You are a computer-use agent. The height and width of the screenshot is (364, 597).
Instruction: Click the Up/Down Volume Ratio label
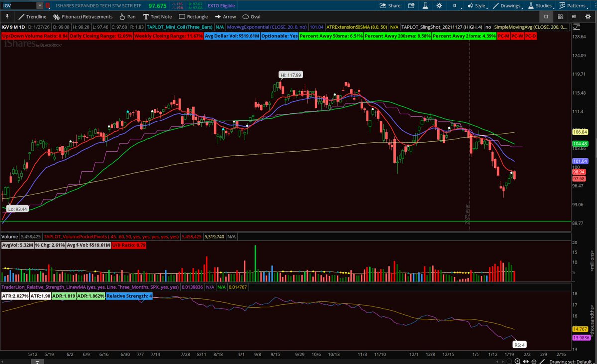pos(35,36)
